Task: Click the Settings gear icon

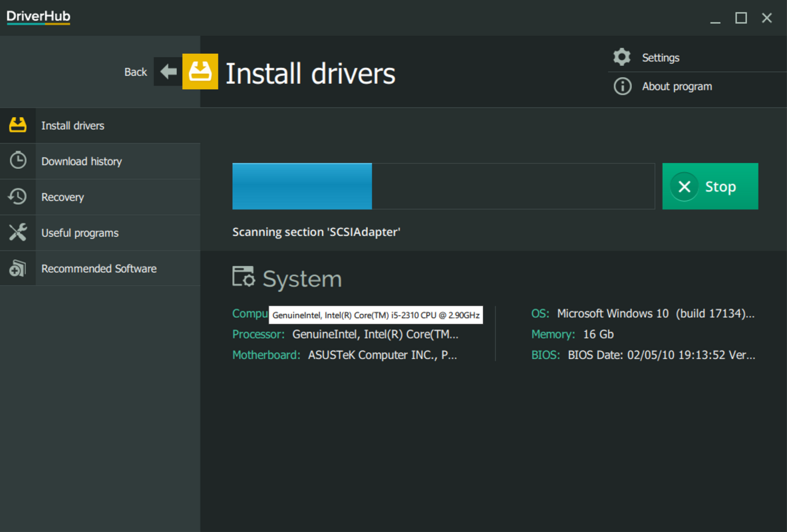Action: click(x=622, y=57)
